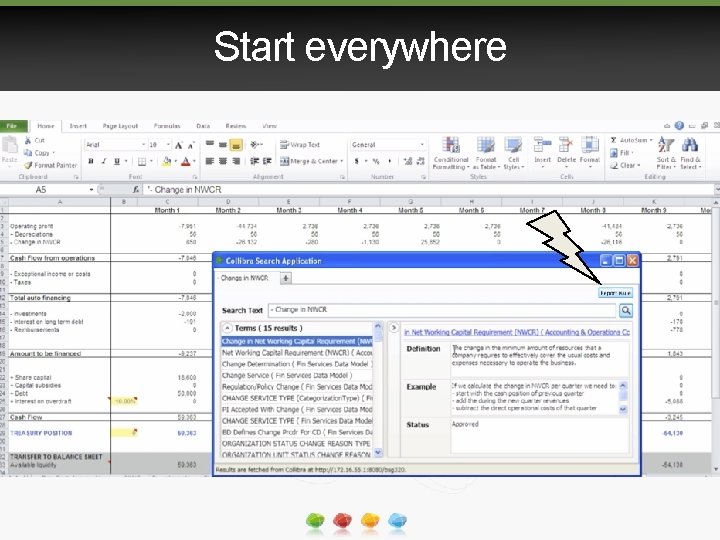
Task: Toggle Underline formatting
Action: pyautogui.click(x=117, y=161)
